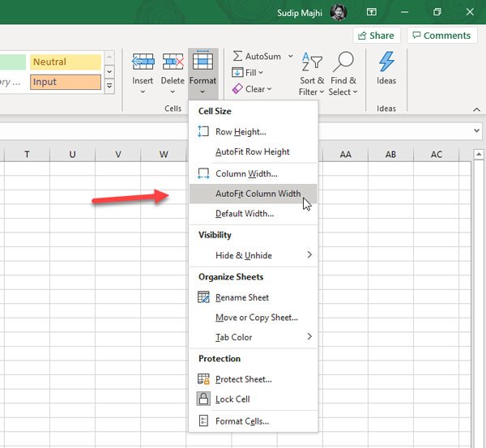Viewport: 486px width, 448px height.
Task: Open the Comments button
Action: [440, 36]
